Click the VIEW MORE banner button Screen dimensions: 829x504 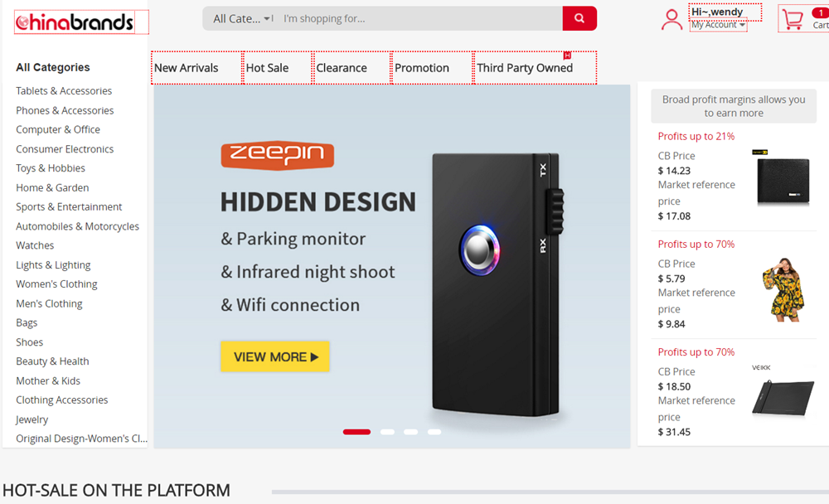(275, 356)
